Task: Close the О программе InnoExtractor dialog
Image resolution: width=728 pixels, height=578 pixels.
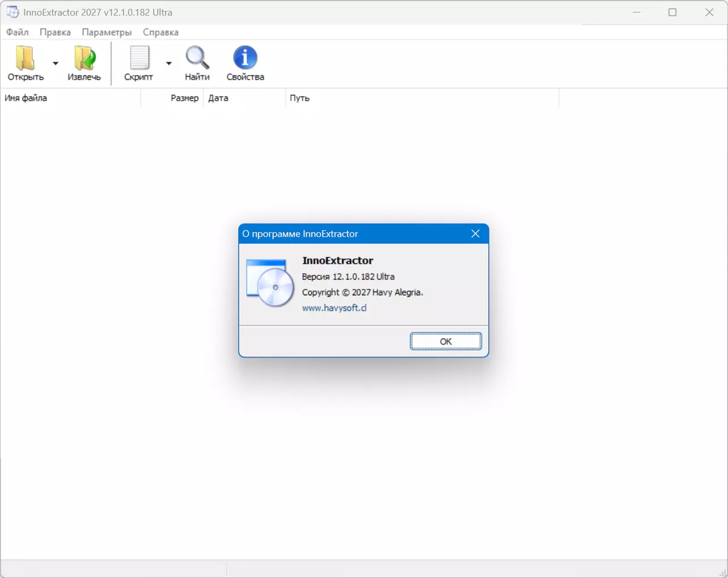Action: [476, 233]
